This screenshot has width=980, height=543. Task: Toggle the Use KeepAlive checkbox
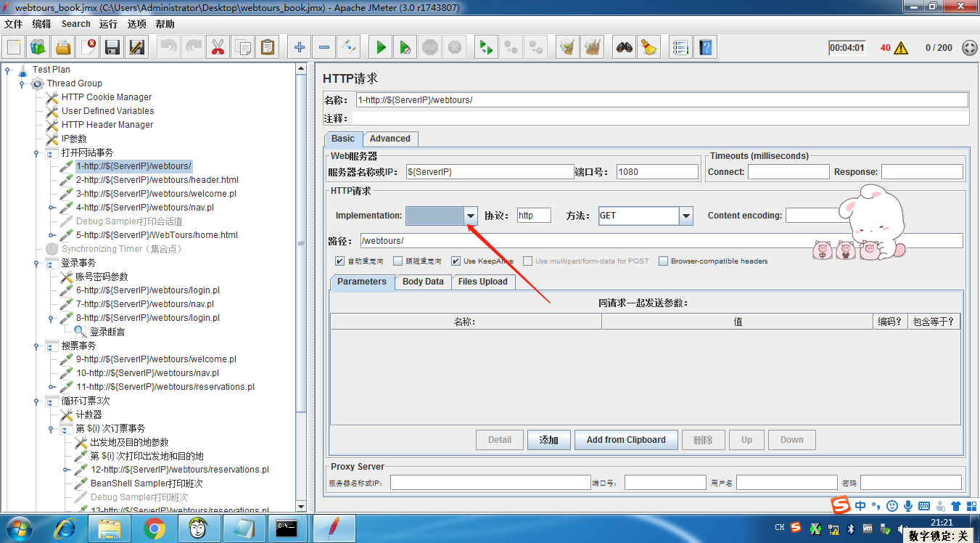456,261
